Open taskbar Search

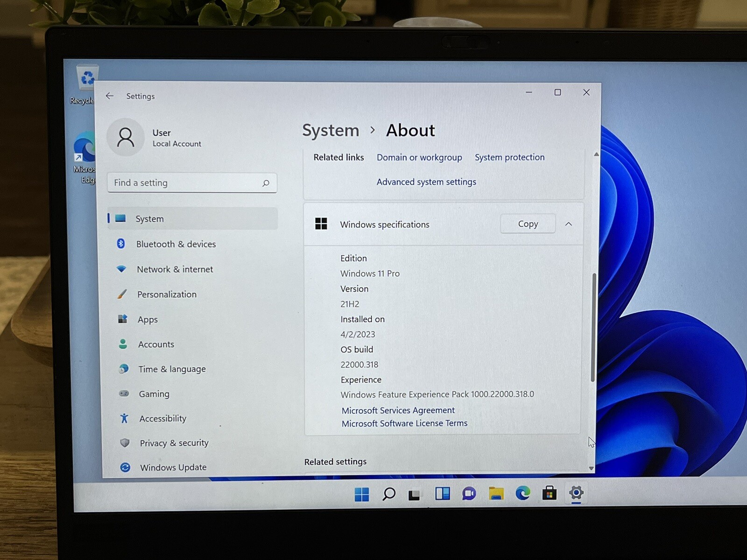pyautogui.click(x=388, y=494)
